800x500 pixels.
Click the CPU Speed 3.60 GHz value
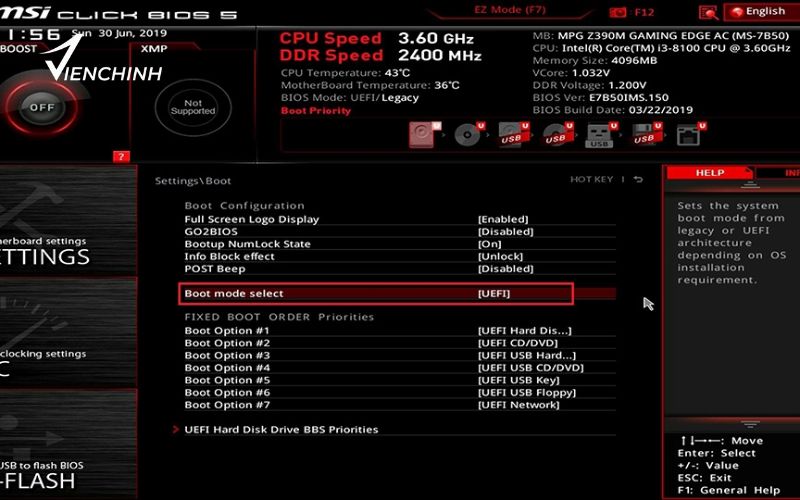pos(436,38)
